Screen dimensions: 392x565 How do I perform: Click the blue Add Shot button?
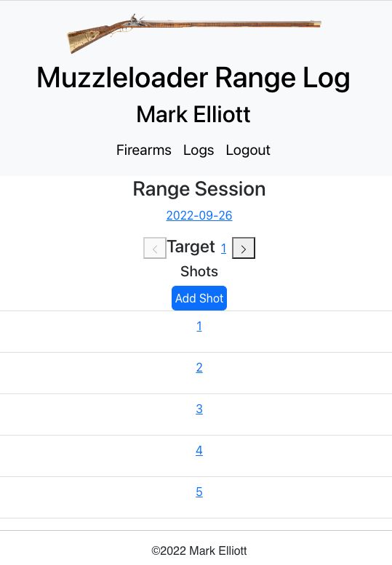coord(199,298)
